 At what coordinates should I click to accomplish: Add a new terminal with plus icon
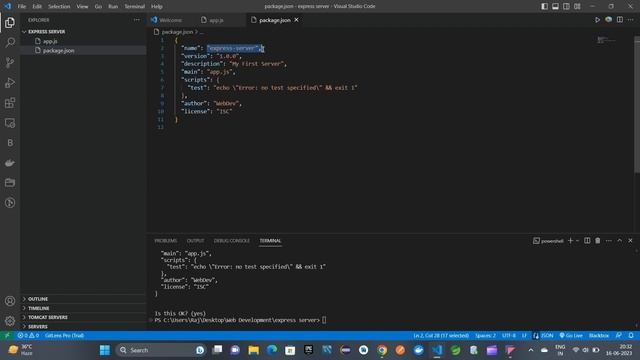[x=571, y=241]
